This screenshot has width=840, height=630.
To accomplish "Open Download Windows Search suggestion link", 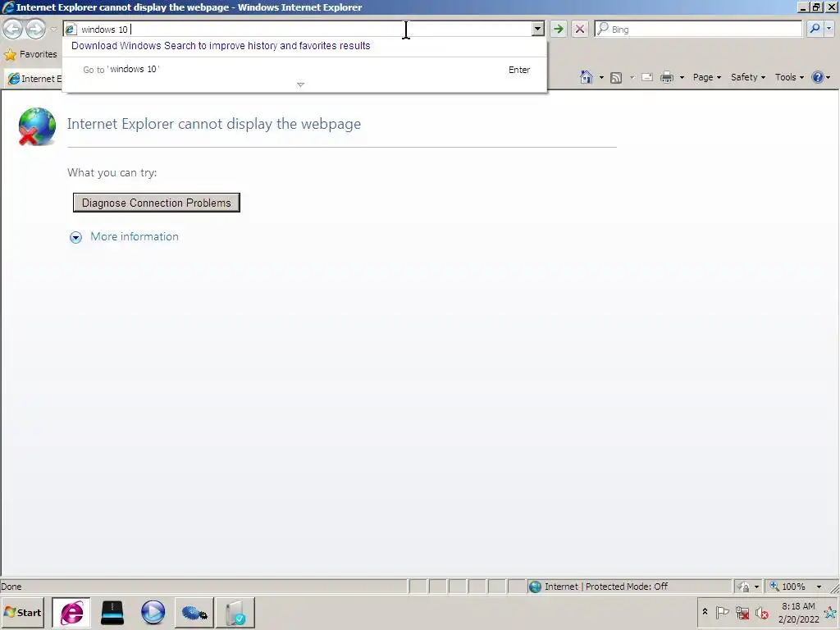I will tap(221, 46).
